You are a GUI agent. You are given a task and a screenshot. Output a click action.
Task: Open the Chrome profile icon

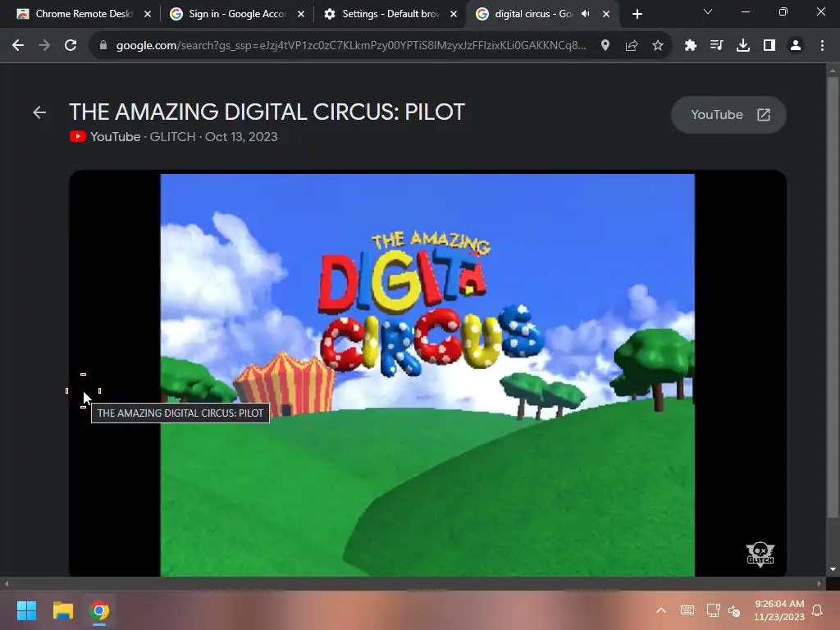tap(796, 46)
